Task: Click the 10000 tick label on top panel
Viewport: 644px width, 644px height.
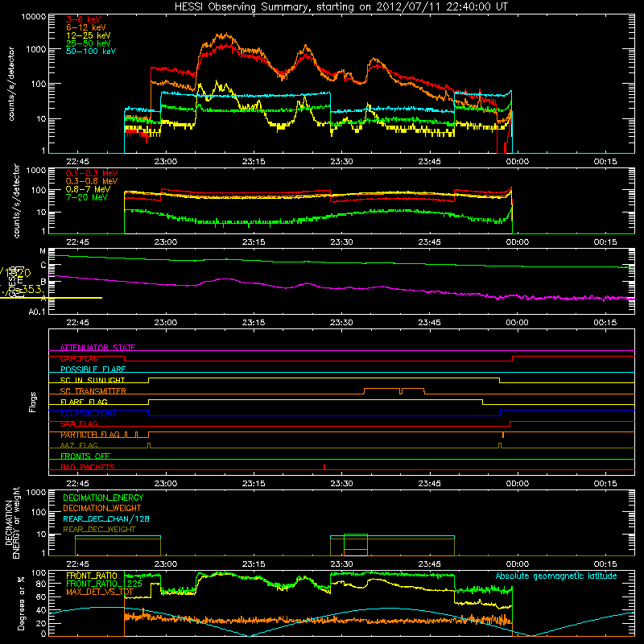Action: [x=34, y=17]
